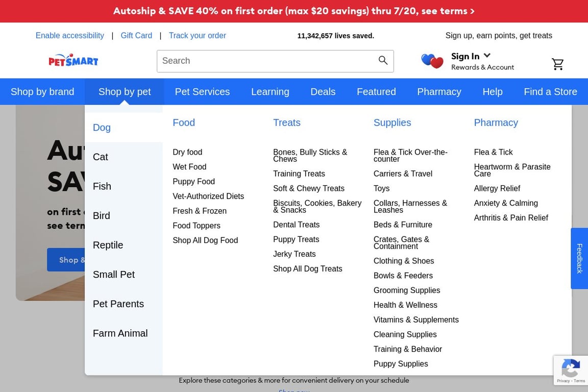588x392 pixels.
Task: Open Heartworm & Parasite Care
Action: point(512,170)
